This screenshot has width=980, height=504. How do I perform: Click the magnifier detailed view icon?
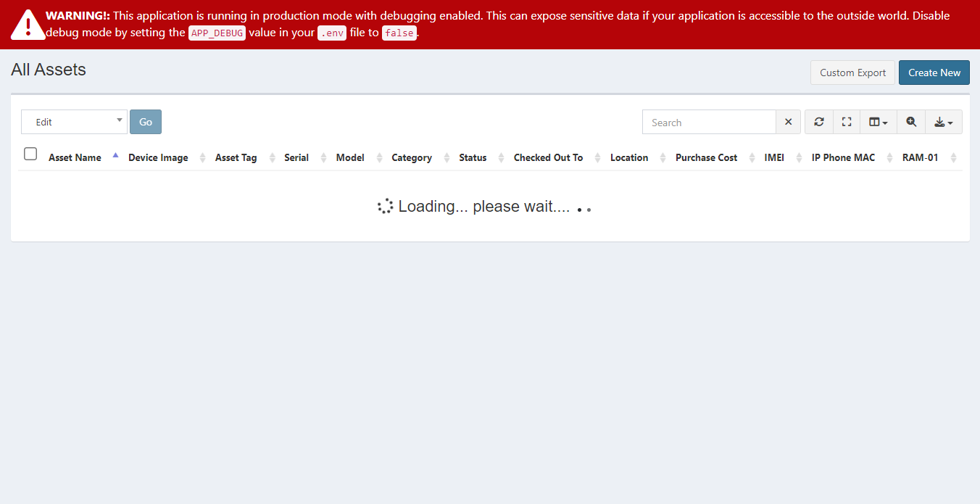pos(911,122)
